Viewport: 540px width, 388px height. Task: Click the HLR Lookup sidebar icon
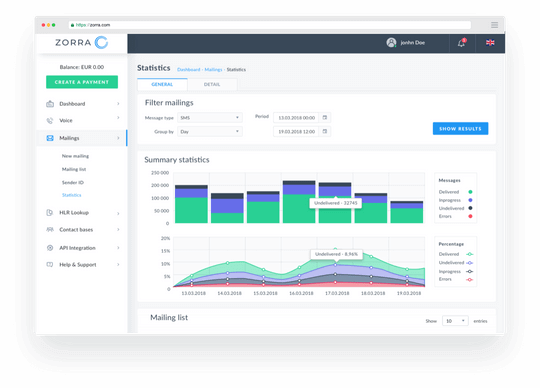coord(50,212)
